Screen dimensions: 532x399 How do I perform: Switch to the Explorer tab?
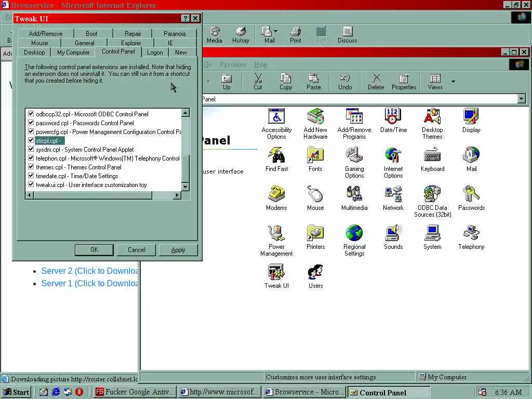131,43
